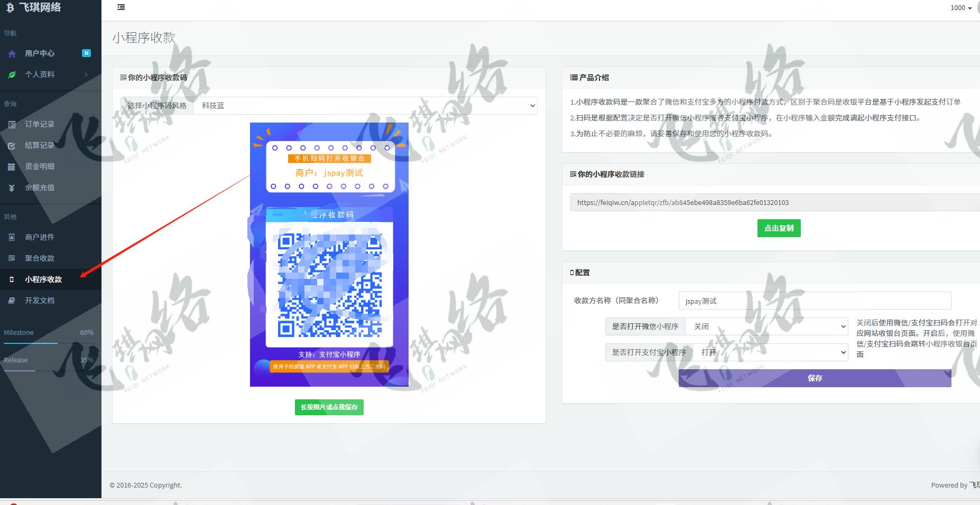
Task: Click the 点击复制 button
Action: (x=779, y=228)
